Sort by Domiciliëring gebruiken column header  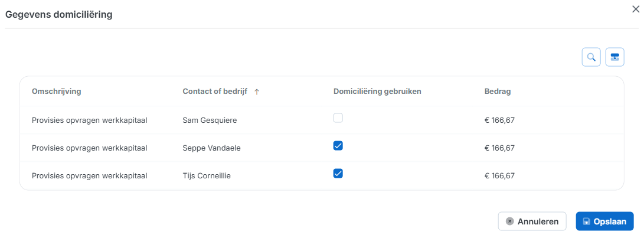click(x=377, y=92)
